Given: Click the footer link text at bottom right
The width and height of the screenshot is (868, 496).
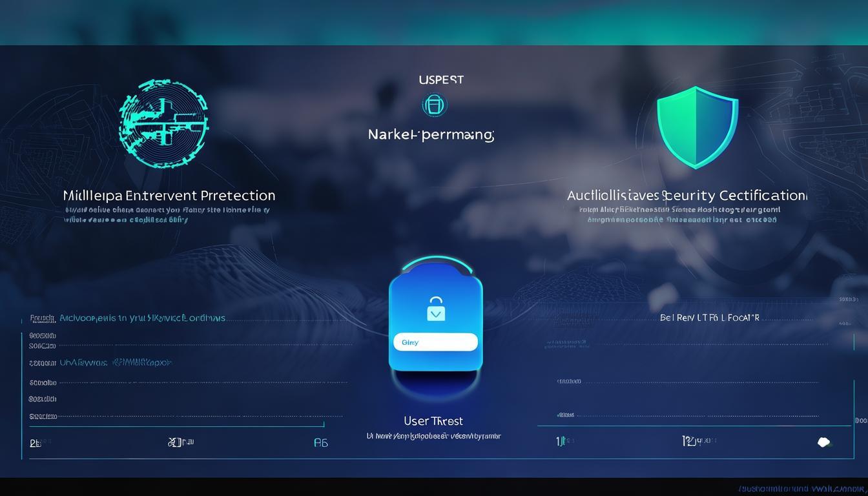Looking at the screenshot, I should 801,489.
